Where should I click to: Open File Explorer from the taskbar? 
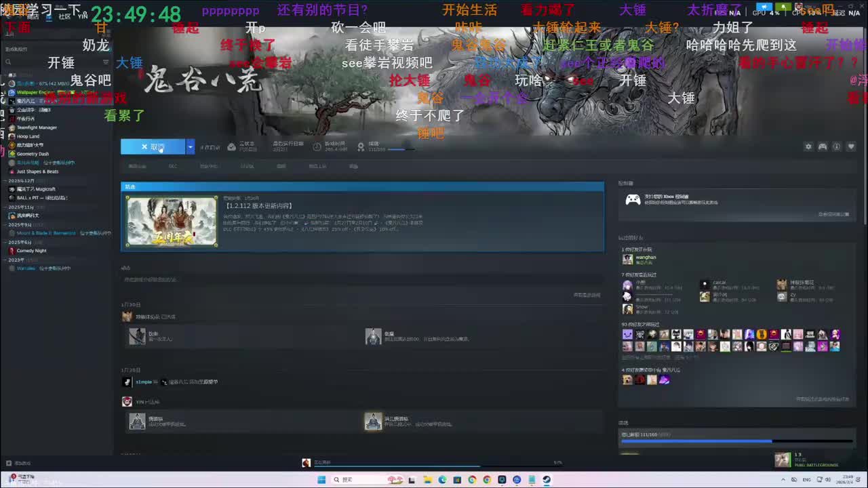[428, 480]
